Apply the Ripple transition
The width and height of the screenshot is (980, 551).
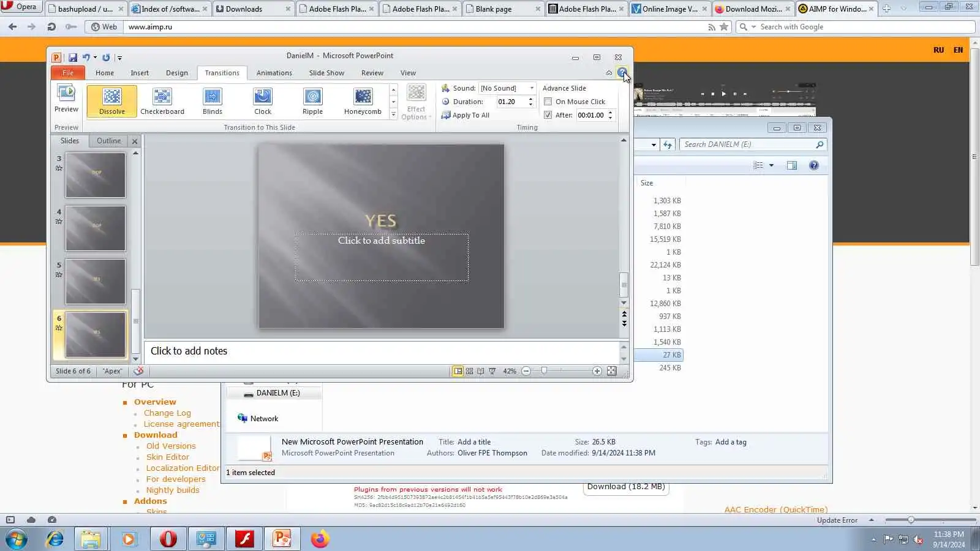(312, 101)
